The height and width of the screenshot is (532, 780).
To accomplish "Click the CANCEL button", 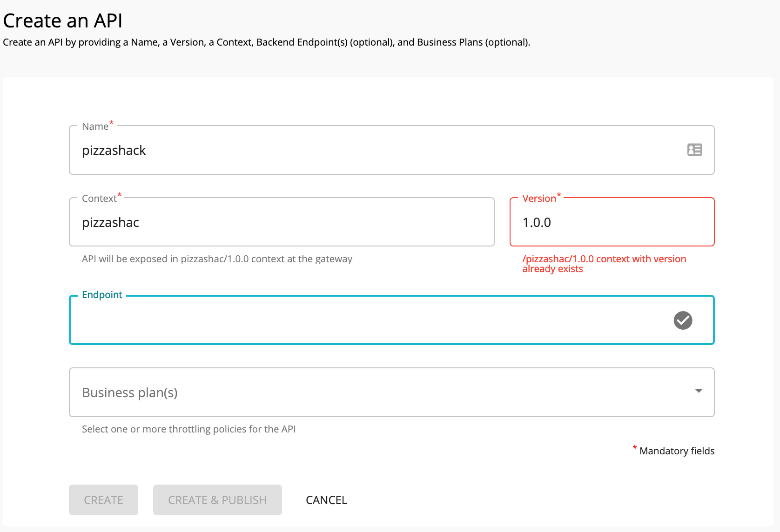I will pyautogui.click(x=326, y=500).
